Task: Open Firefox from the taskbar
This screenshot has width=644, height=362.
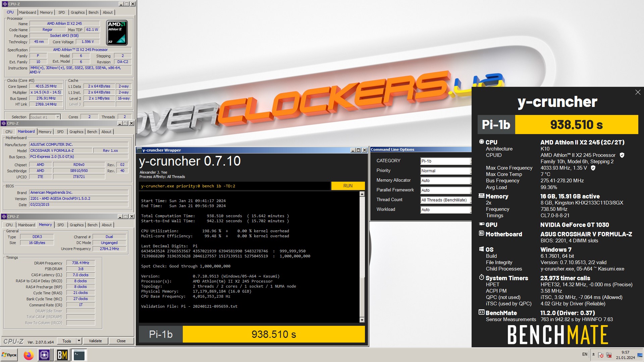Action: point(29,355)
